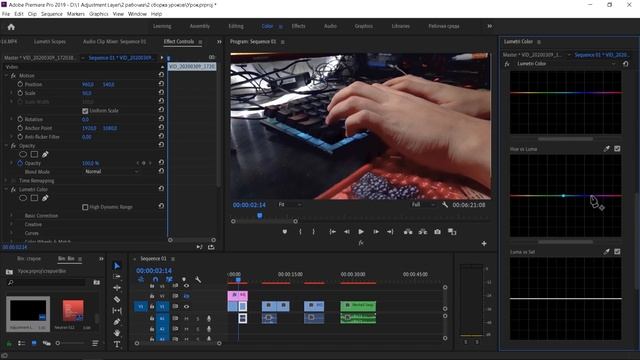Open the Window menu
The image size is (640, 360).
tap(137, 14)
